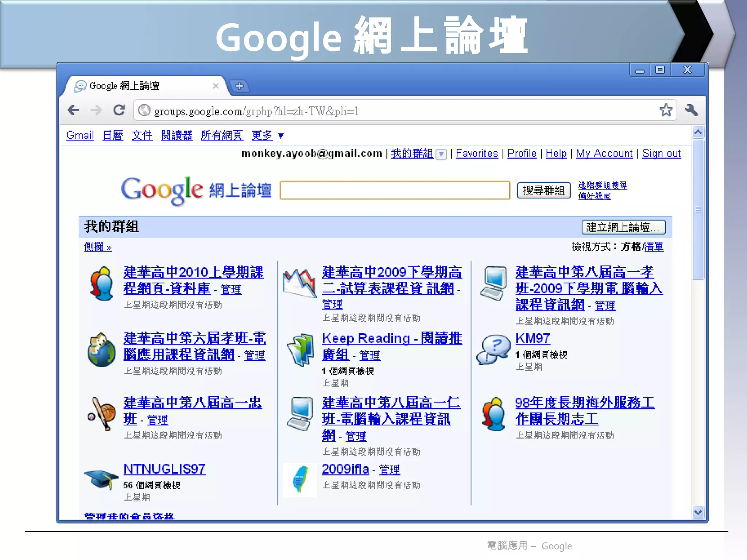747x560 pixels.
Task: Maximize the browser window
Action: pos(660,70)
